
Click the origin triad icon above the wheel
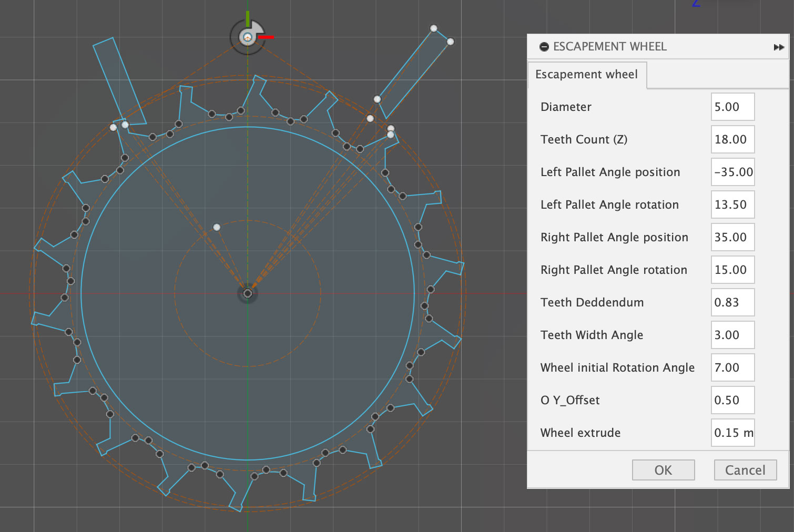[x=247, y=37]
